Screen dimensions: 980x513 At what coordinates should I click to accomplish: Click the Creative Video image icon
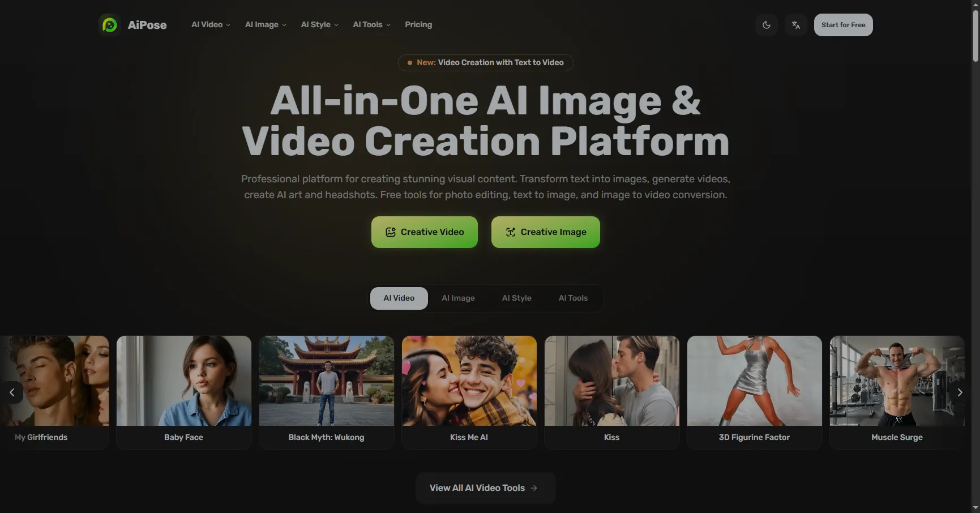390,232
